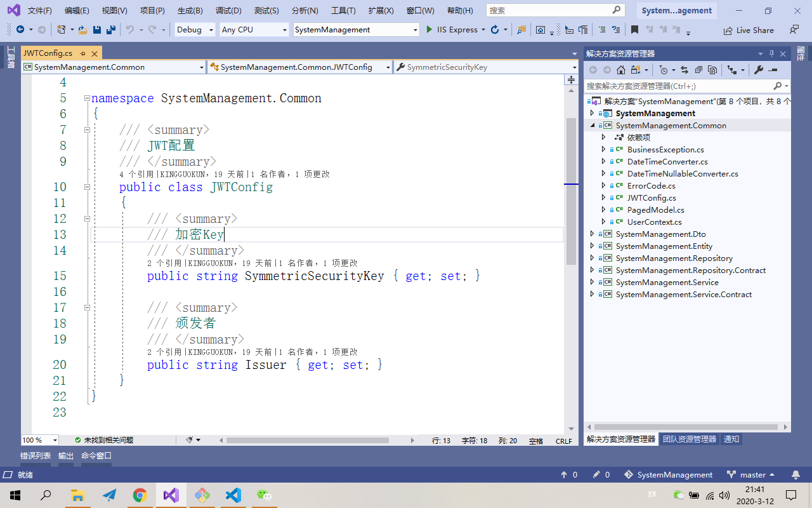Click Collapse All in Solution Explorer toolbar

[x=698, y=70]
